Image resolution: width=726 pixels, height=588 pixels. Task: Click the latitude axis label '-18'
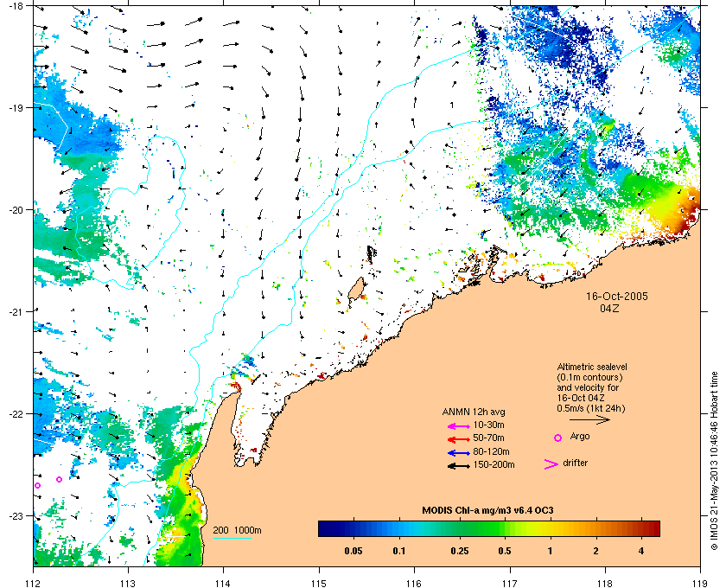point(16,5)
